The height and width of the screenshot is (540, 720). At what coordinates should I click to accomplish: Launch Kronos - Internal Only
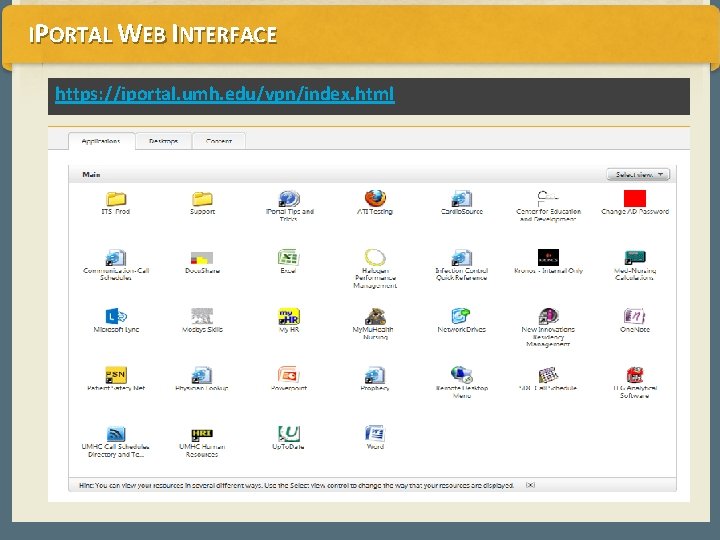point(548,258)
